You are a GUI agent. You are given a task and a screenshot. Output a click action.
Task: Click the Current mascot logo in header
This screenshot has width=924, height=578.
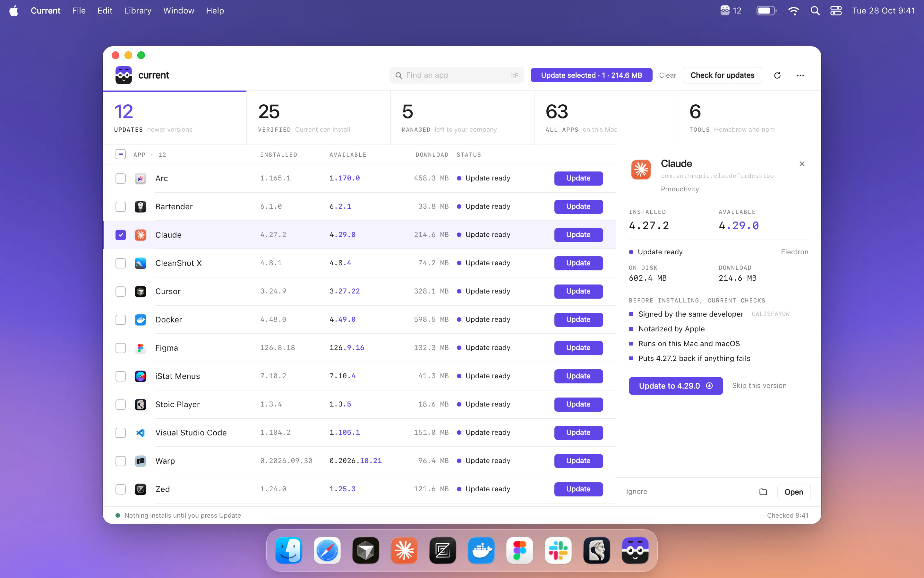click(x=124, y=75)
